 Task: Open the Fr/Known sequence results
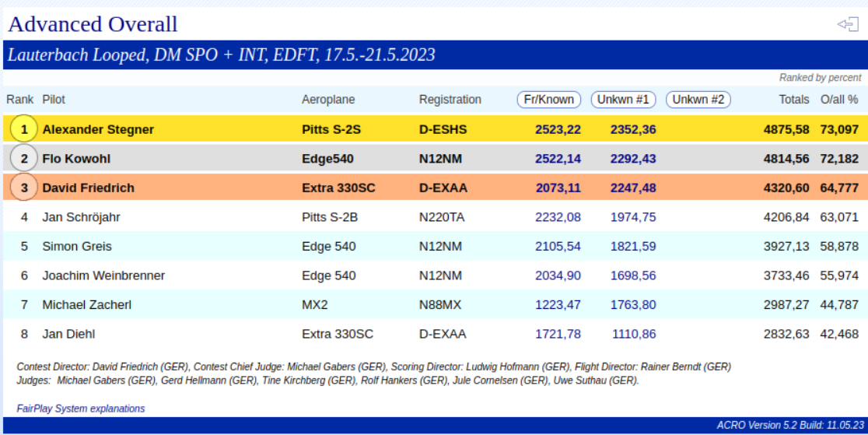(549, 100)
